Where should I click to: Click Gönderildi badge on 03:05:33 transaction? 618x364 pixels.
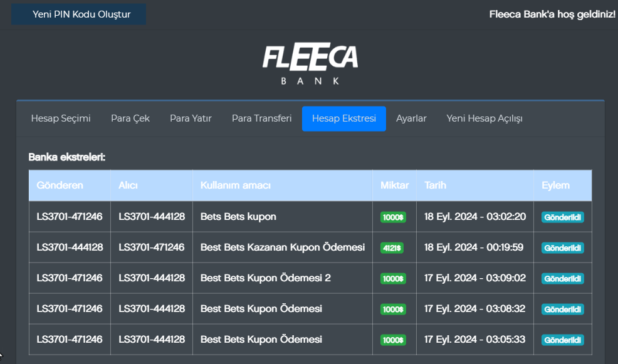coord(562,340)
